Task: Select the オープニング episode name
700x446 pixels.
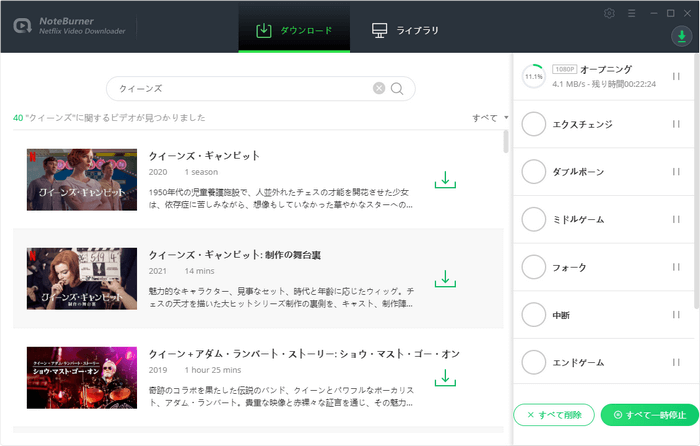Action: pyautogui.click(x=606, y=69)
